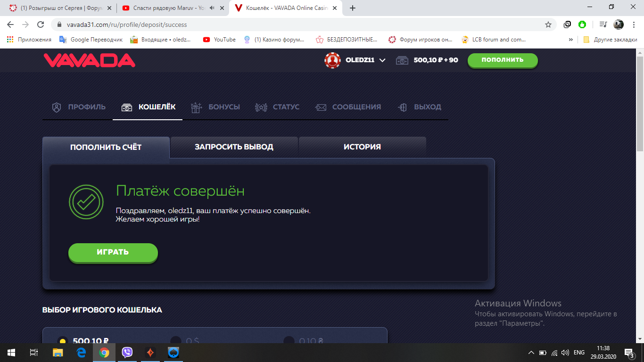Open the Форум игроков bookmark

click(421, 40)
